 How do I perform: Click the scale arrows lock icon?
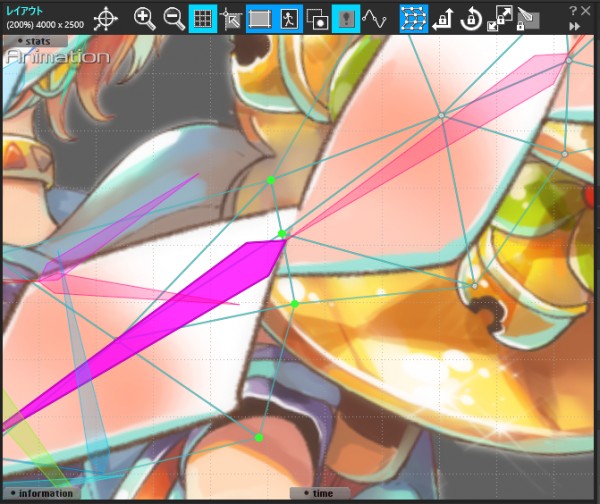pyautogui.click(x=498, y=18)
